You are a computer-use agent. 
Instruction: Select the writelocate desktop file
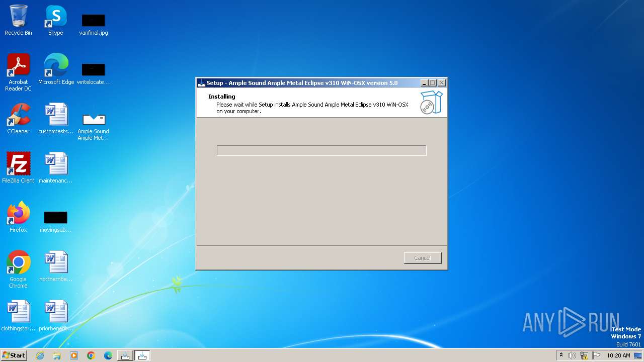[94, 73]
